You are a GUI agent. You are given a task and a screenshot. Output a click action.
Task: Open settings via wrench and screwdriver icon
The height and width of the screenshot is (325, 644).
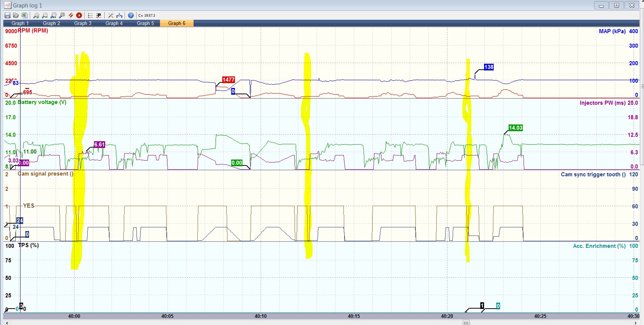(x=111, y=15)
